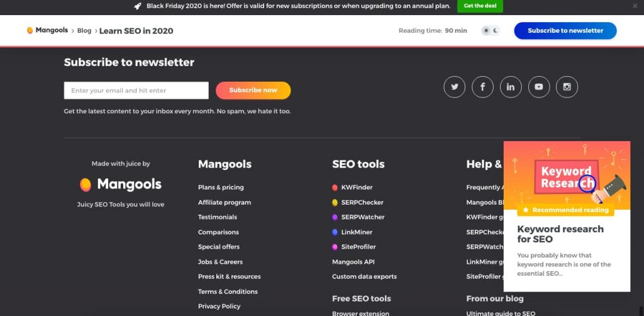Click the Recommended reading badge

[565, 210]
